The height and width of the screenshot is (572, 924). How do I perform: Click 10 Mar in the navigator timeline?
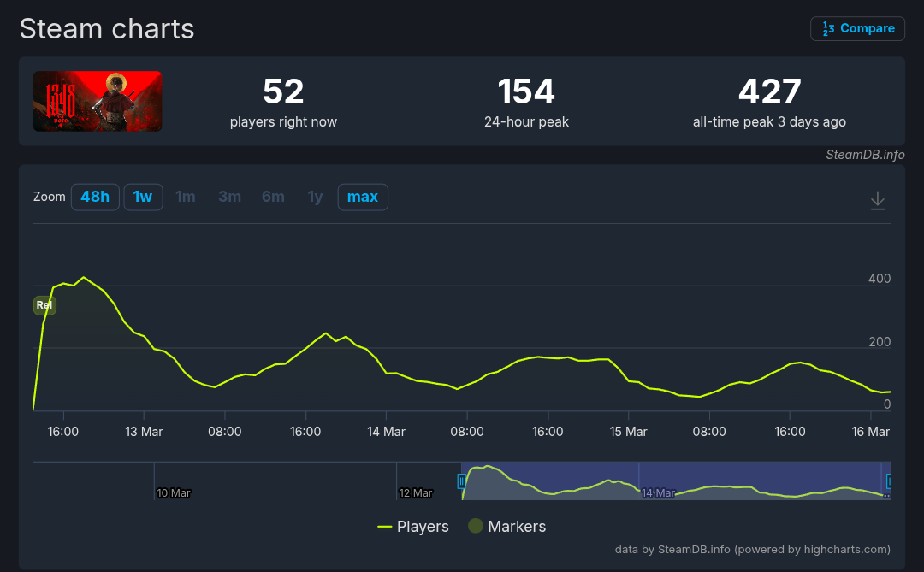click(174, 493)
